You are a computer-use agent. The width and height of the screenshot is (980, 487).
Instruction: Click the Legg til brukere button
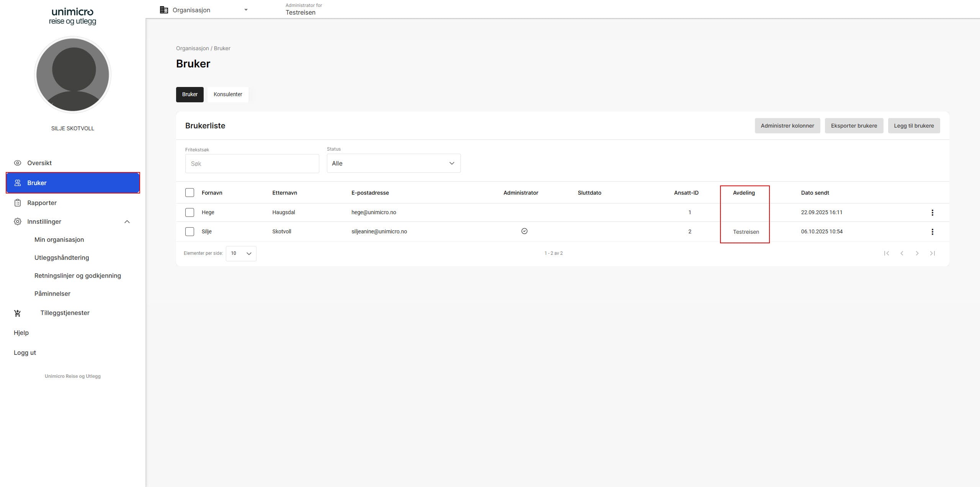click(914, 126)
